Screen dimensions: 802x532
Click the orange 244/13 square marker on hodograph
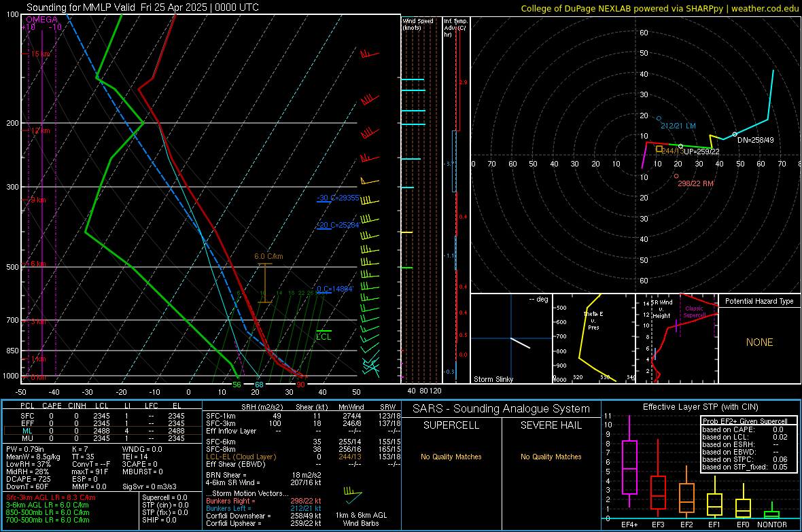(659, 149)
